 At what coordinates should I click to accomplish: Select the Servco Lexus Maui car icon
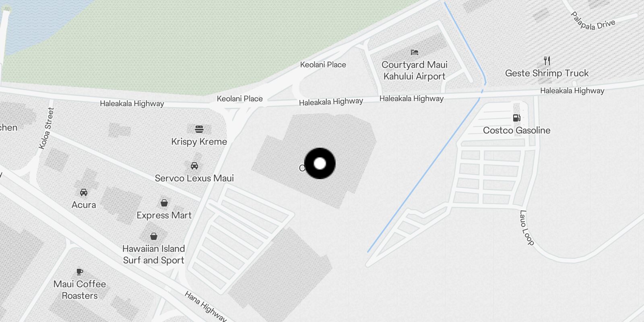pyautogui.click(x=194, y=165)
